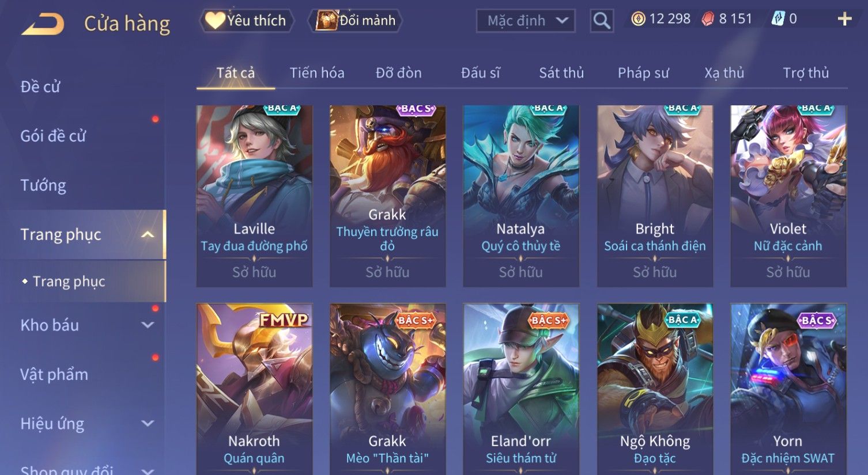Select the Laville Tay đua đường phố skin card

(254, 196)
